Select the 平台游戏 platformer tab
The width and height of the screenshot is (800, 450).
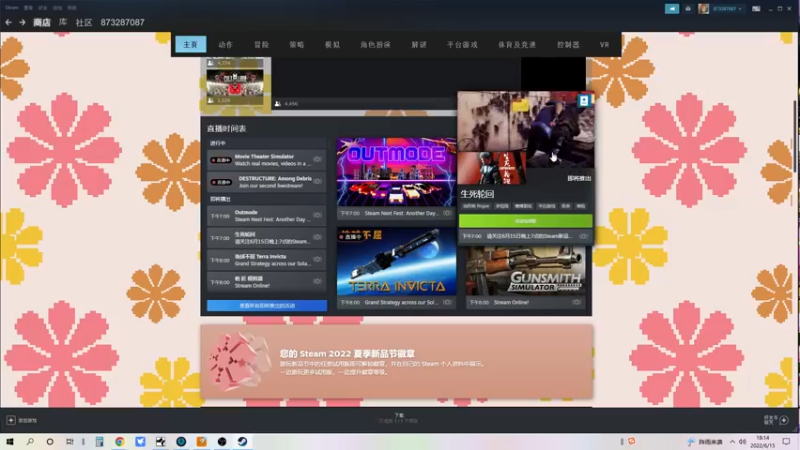462,44
